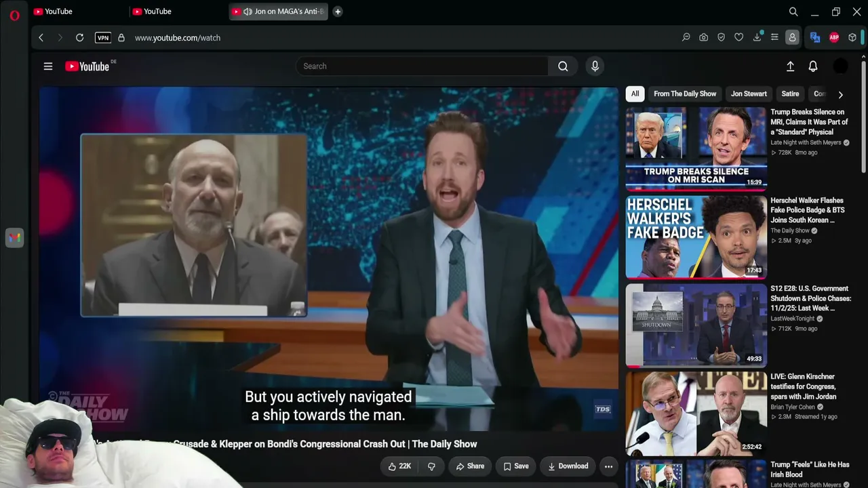868x488 pixels.
Task: Like the video with 22K likes
Action: click(399, 466)
